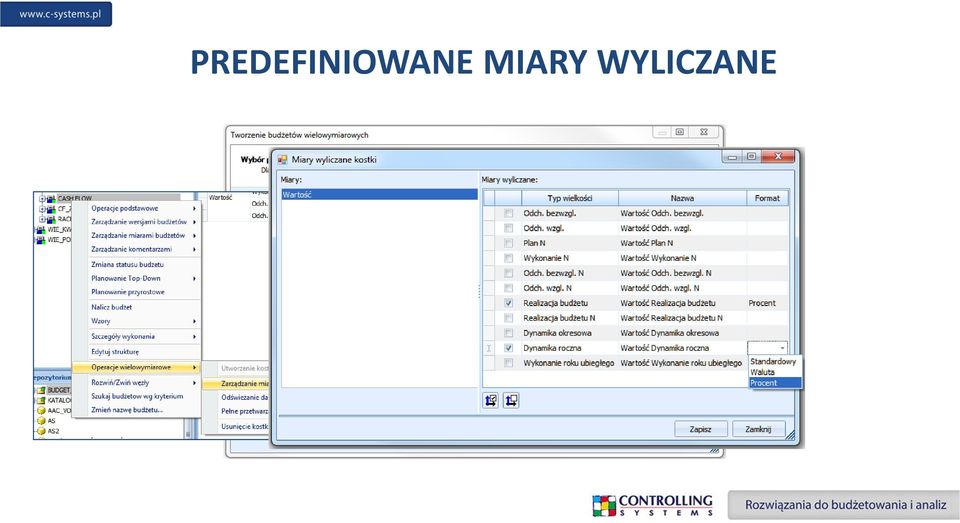
Task: Click the AAC_VO database icon in repository
Action: tap(42, 411)
